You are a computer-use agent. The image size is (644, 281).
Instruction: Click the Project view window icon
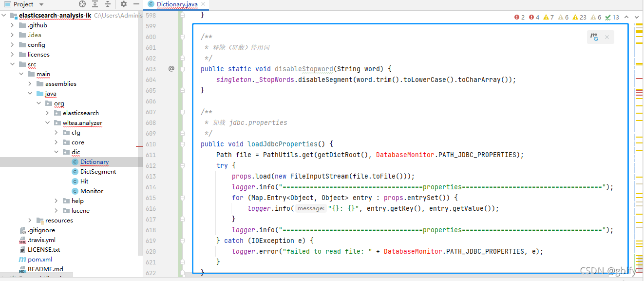pos(7,4)
